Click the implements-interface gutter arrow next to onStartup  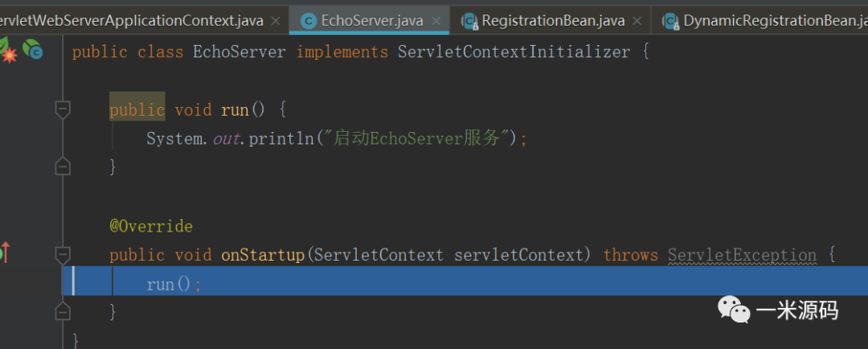pos(4,254)
